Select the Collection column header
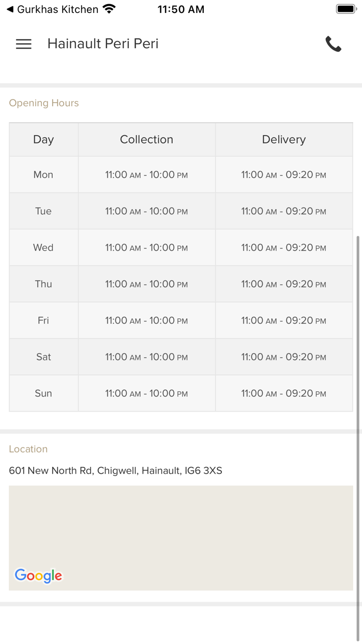This screenshot has height=644, width=362. tap(146, 140)
